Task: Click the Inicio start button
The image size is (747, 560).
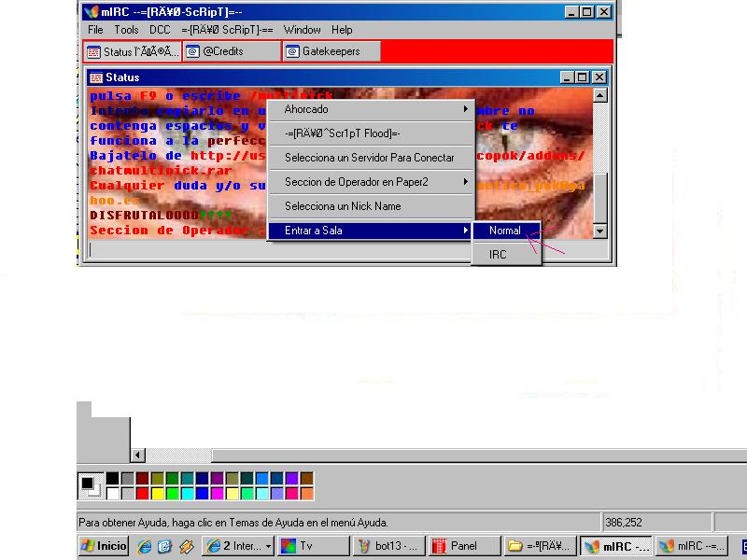Action: point(104,546)
